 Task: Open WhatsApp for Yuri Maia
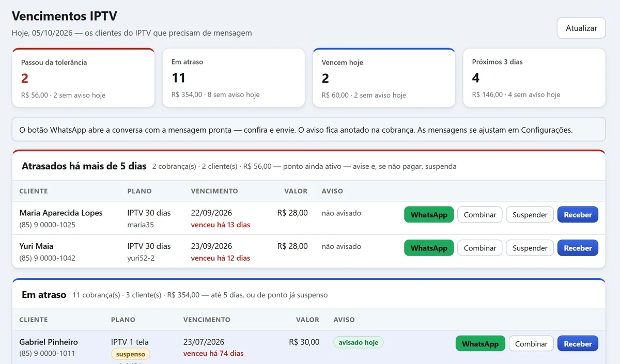pos(429,248)
